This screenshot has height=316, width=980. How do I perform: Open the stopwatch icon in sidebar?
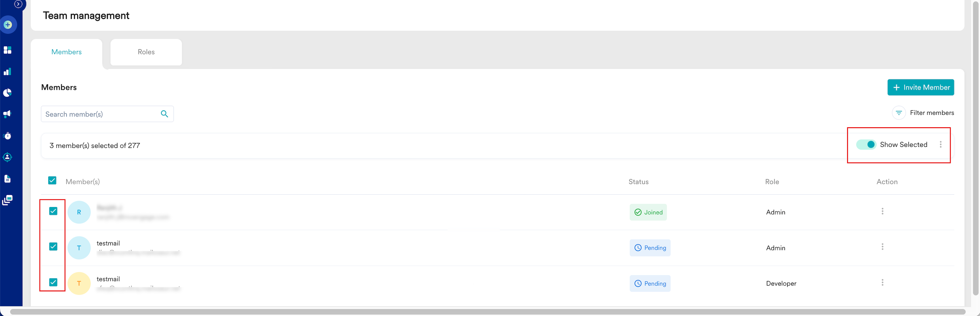tap(8, 136)
